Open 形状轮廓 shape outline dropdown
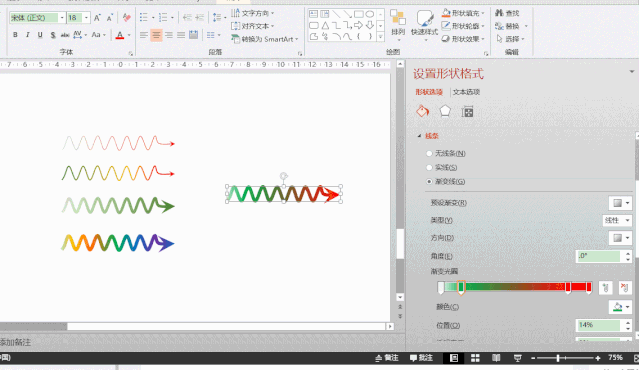The image size is (639, 370). 463,26
